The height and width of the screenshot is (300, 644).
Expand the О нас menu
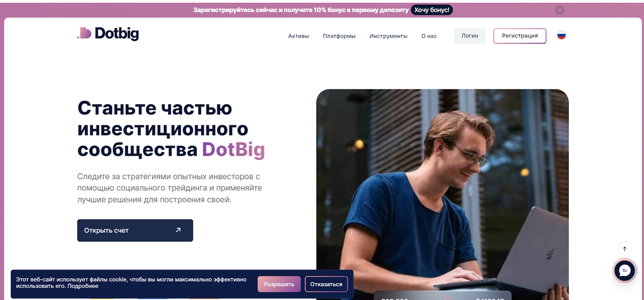click(429, 36)
